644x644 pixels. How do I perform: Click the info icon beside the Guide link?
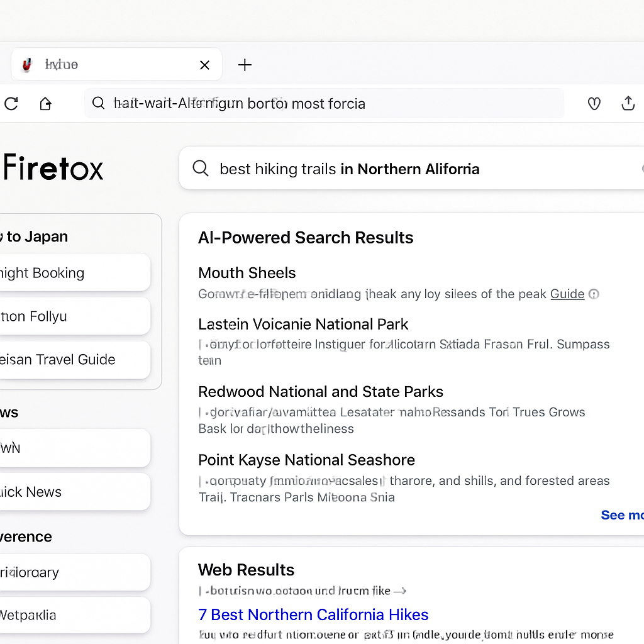tap(594, 294)
